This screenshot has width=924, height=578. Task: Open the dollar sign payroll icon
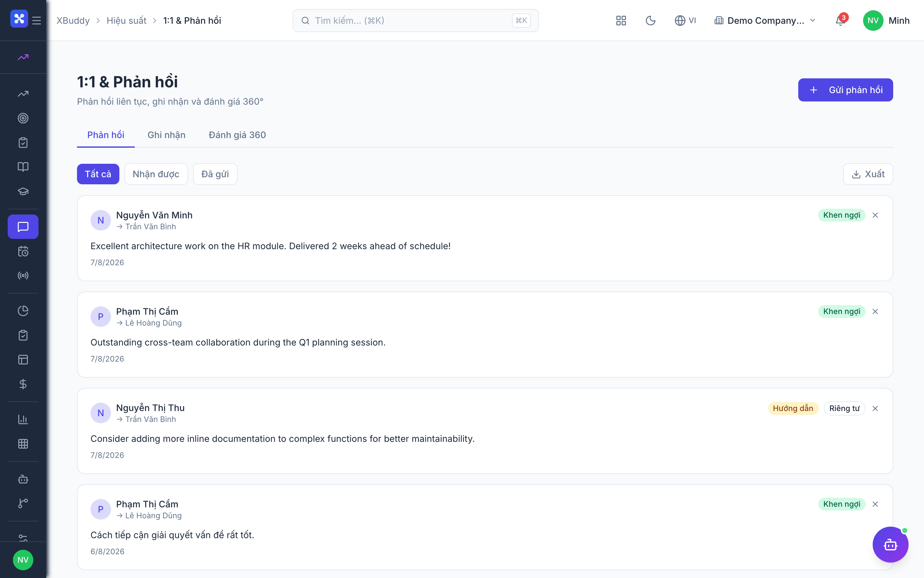pyautogui.click(x=23, y=384)
